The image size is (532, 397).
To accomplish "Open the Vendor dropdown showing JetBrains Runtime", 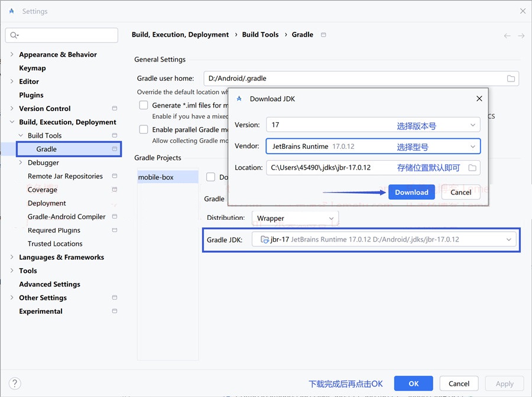I will (x=473, y=146).
